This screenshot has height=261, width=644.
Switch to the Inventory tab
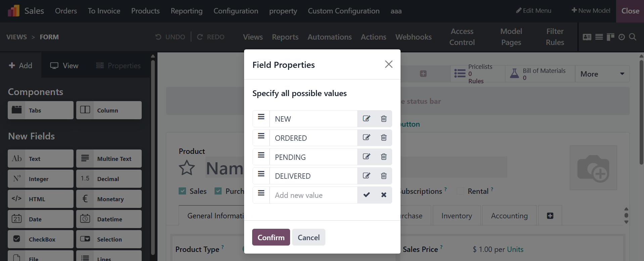click(456, 216)
